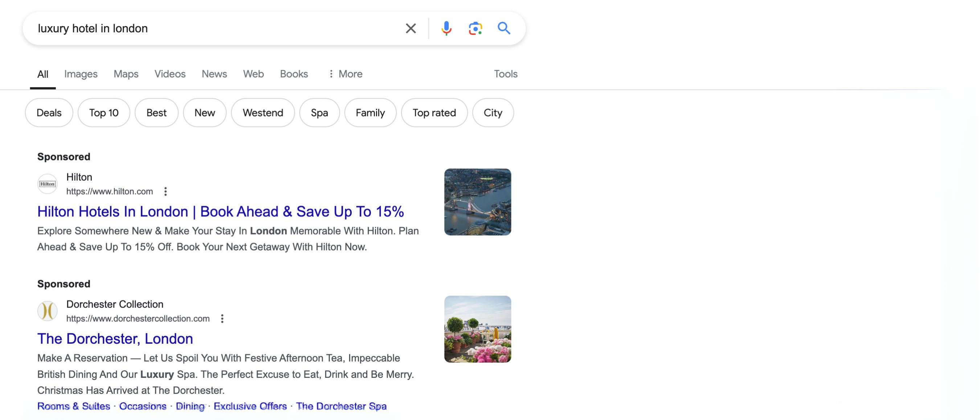This screenshot has height=420, width=980.
Task: Open Dorchester Collection ad three-dot options
Action: tap(222, 318)
